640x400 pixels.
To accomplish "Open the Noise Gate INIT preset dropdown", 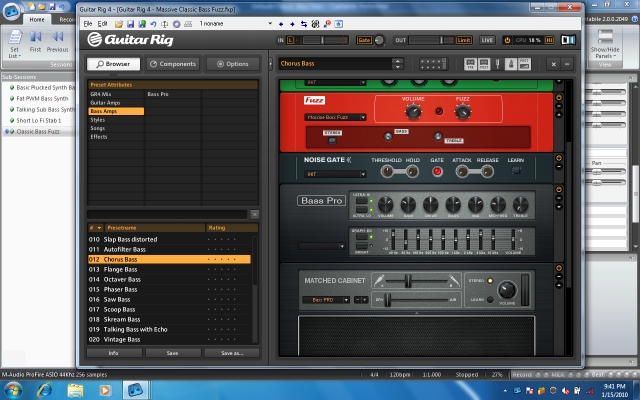I will pos(335,174).
